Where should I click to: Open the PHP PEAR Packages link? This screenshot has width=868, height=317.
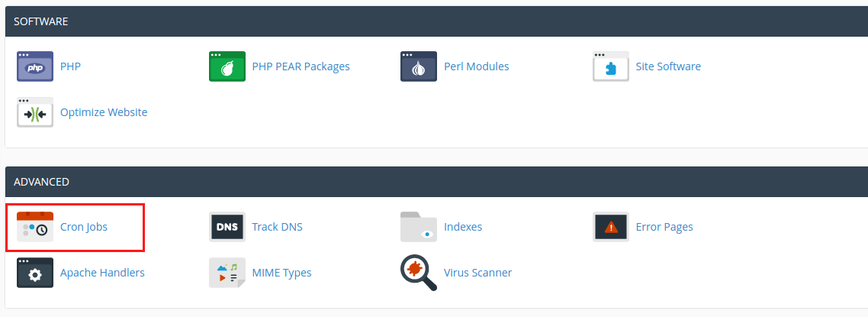coord(301,66)
